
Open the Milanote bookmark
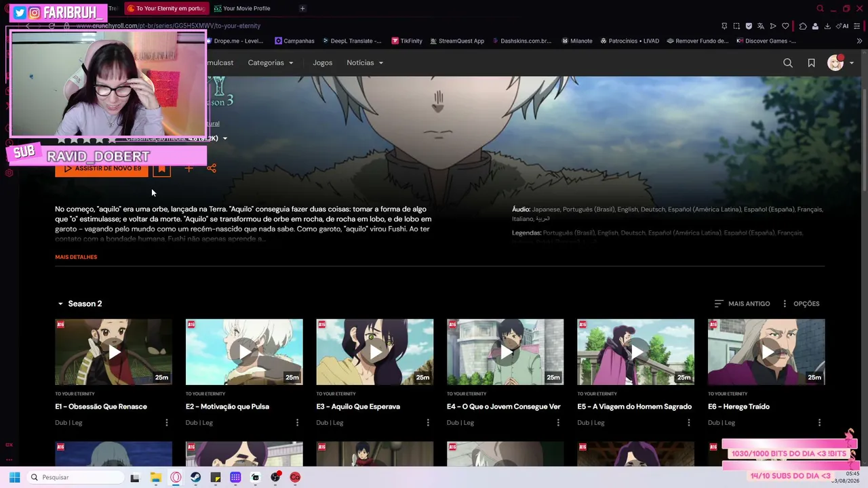[577, 41]
